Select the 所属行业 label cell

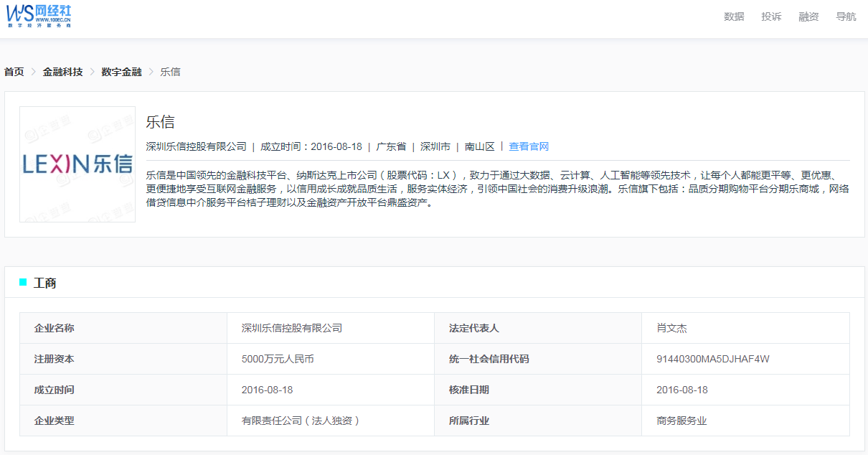[538, 421]
